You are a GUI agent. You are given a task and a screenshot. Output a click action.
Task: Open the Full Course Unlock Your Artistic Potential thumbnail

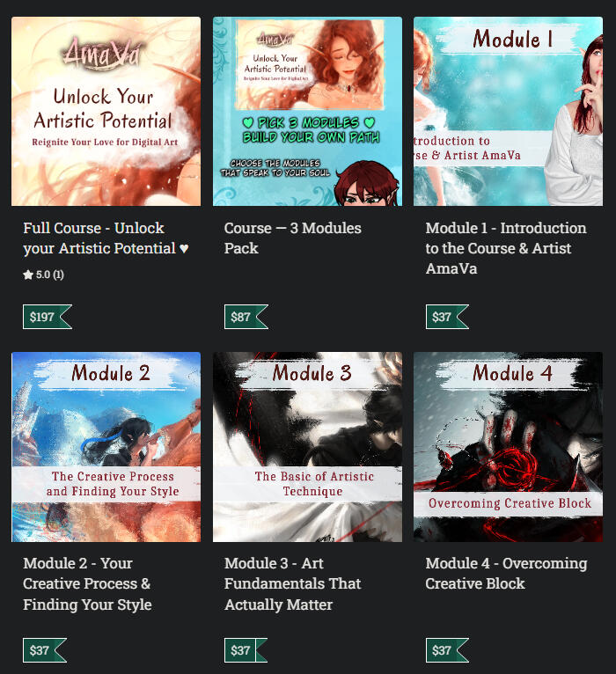coord(106,112)
